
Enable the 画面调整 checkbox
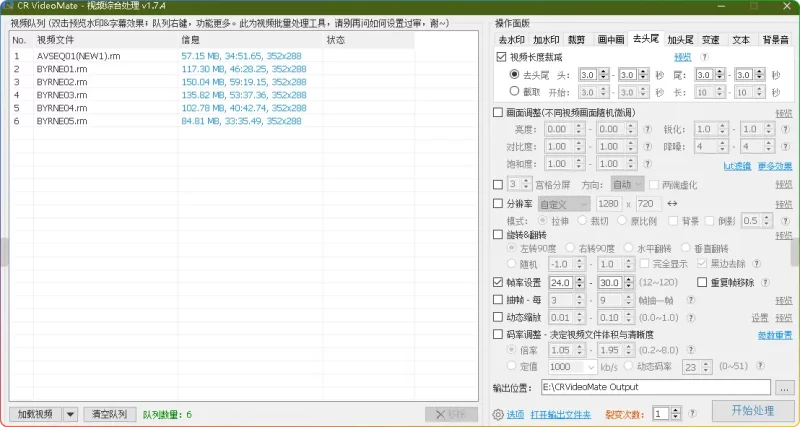pos(498,113)
